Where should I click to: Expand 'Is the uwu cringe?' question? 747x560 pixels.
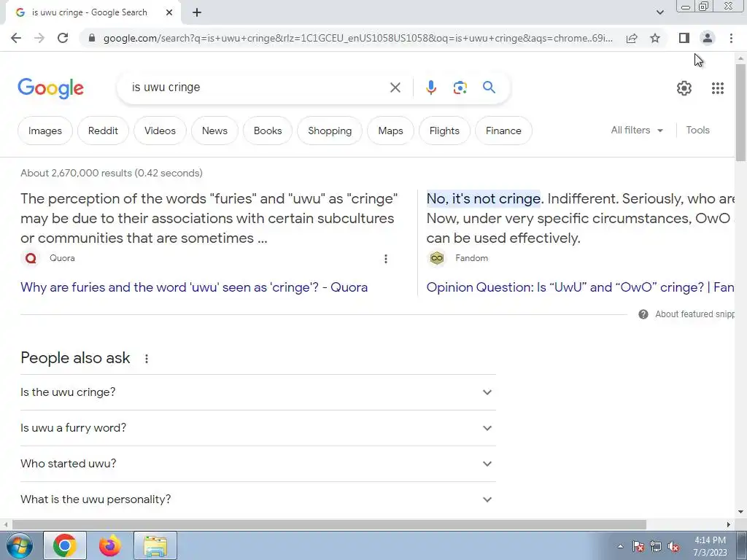pos(258,392)
